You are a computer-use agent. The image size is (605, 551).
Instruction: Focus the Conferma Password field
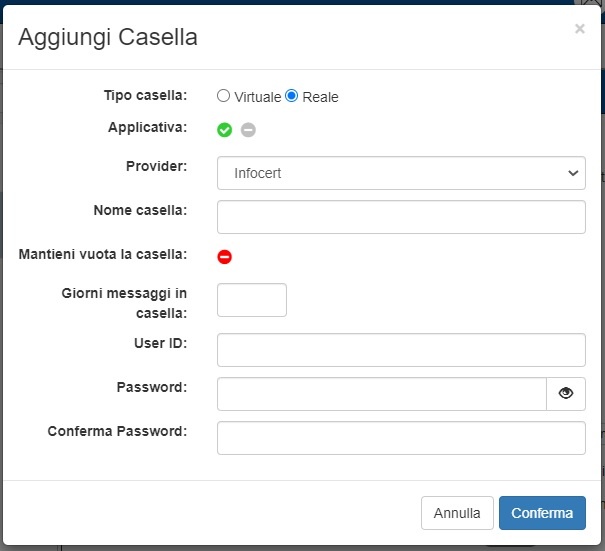401,438
